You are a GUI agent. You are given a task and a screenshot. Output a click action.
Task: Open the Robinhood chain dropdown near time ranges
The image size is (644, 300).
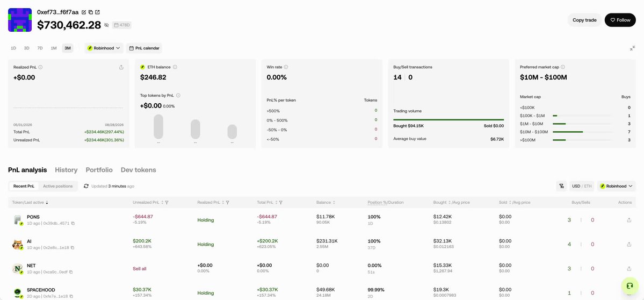(104, 48)
